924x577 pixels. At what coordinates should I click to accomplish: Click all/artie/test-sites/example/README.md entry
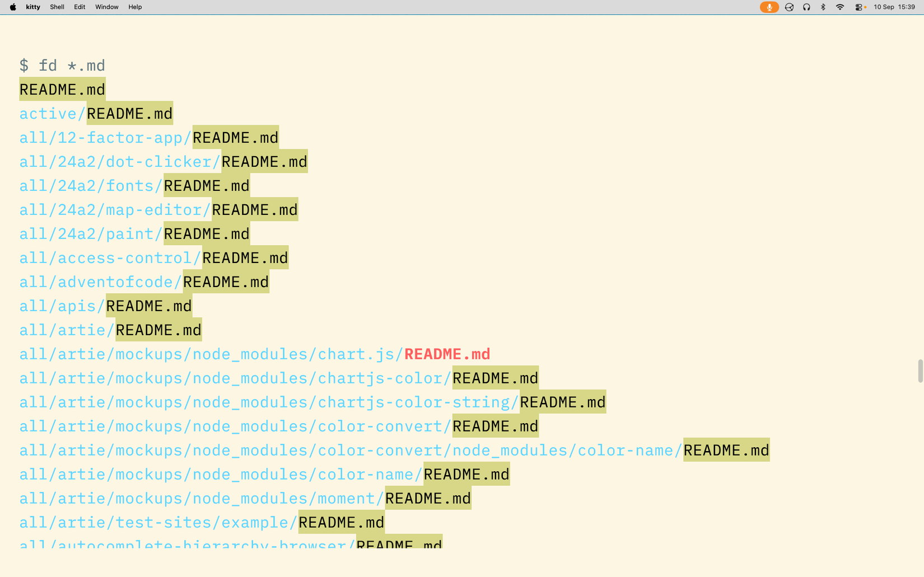click(x=202, y=523)
